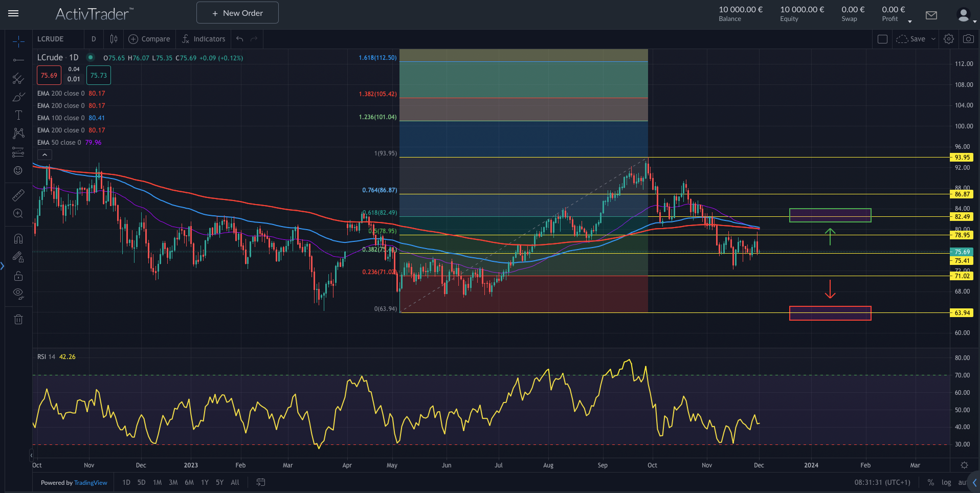Remove drawings with the trash icon
This screenshot has width=980, height=493.
[x=18, y=319]
